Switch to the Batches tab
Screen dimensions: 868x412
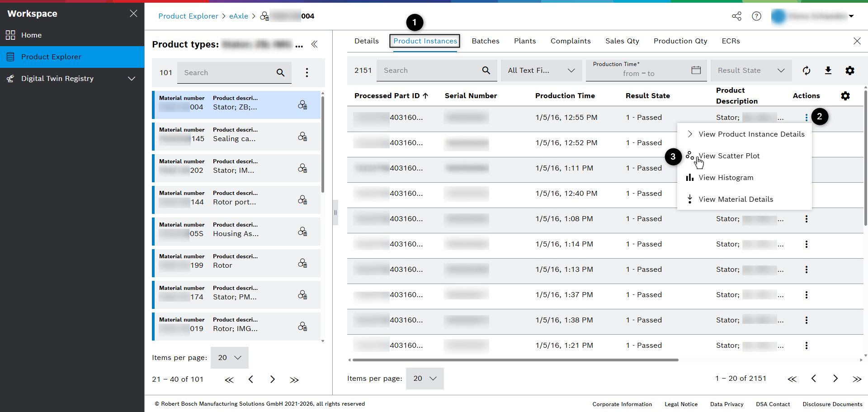click(x=486, y=41)
